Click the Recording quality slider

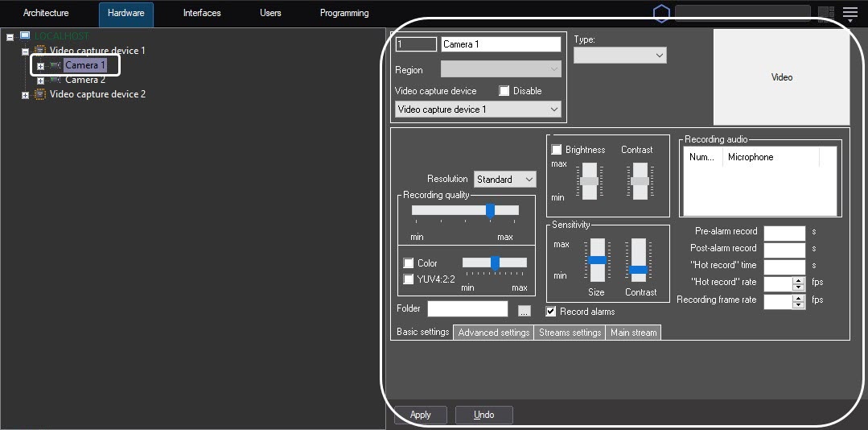[x=465, y=210]
